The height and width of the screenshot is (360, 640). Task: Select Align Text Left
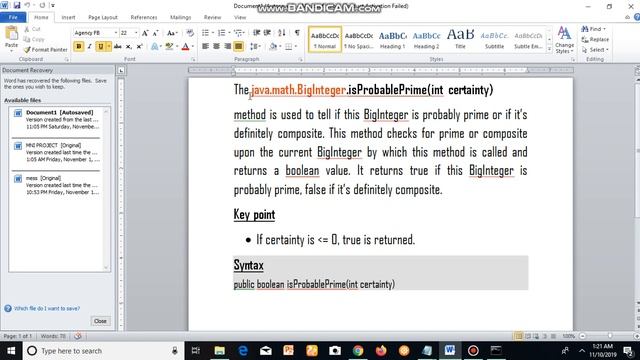205,47
